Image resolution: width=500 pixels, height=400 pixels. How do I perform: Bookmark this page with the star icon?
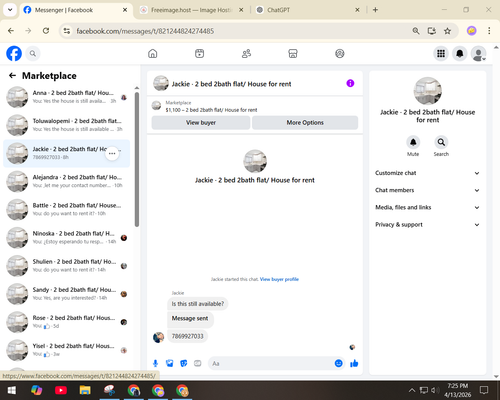point(447,31)
